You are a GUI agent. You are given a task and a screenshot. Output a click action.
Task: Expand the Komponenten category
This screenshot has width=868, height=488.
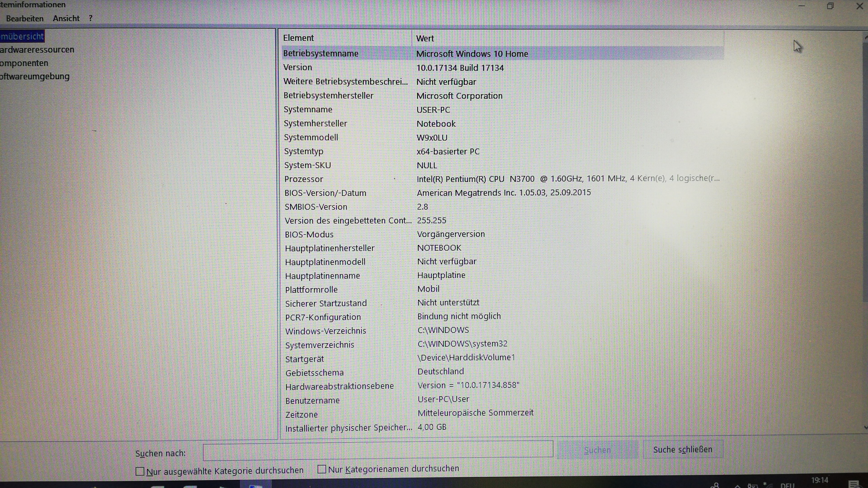[x=24, y=63]
